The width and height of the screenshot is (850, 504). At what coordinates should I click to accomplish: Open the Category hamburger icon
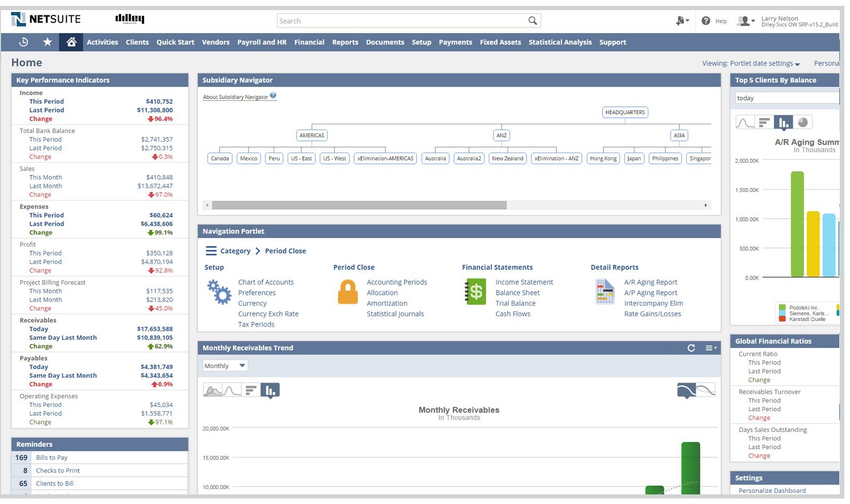pos(211,251)
